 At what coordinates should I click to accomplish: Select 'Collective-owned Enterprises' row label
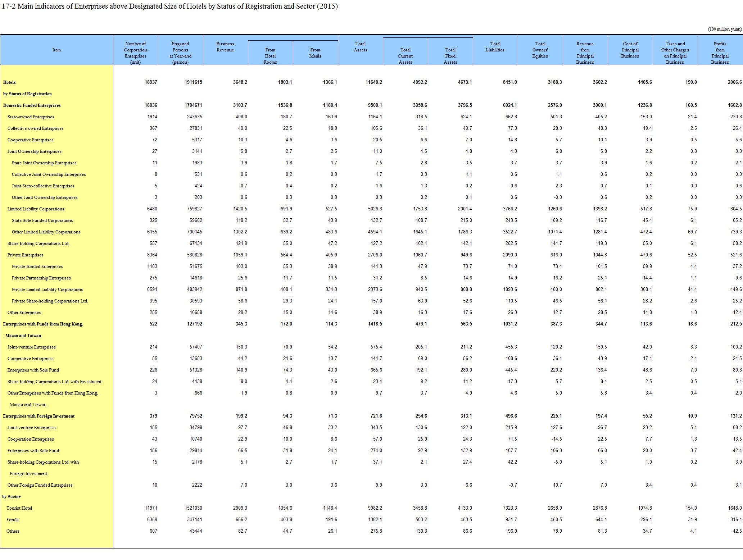[35, 128]
